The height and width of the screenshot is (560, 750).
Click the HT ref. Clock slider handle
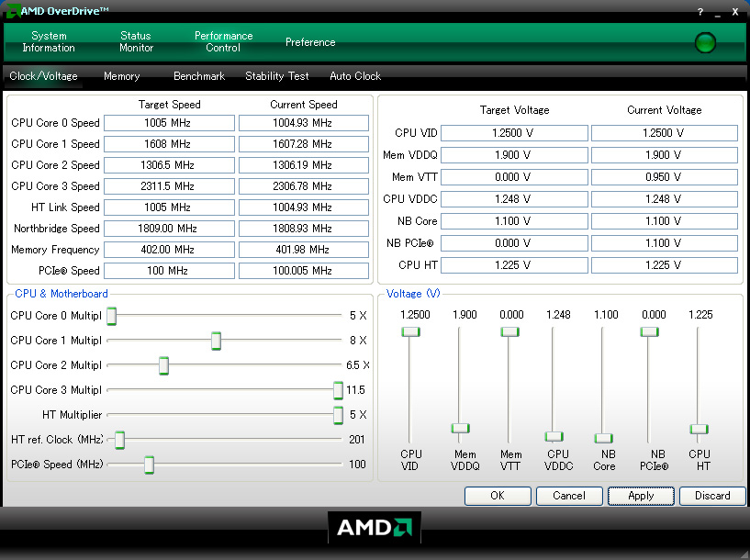pyautogui.click(x=119, y=440)
